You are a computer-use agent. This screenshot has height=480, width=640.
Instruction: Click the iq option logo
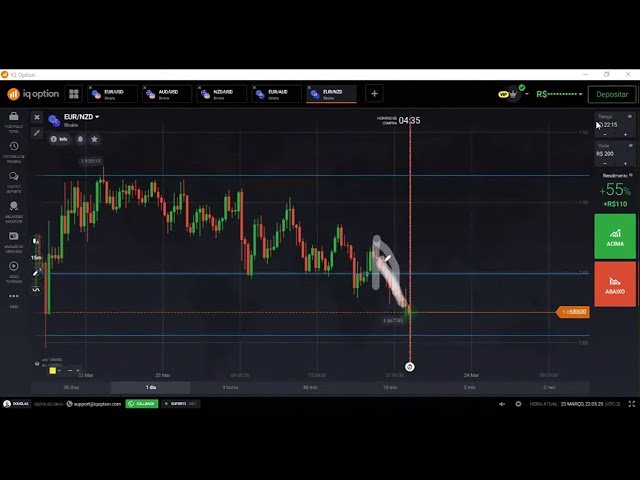(33, 94)
